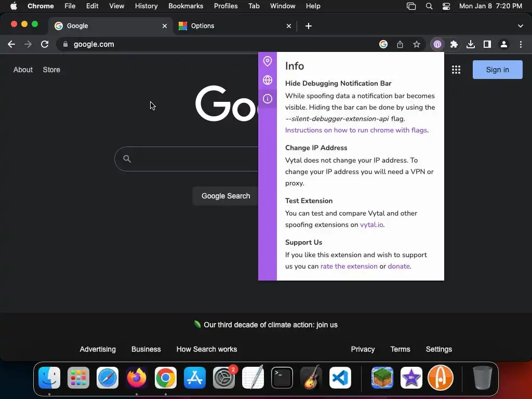Click the Google icon in the address bar

pyautogui.click(x=383, y=44)
